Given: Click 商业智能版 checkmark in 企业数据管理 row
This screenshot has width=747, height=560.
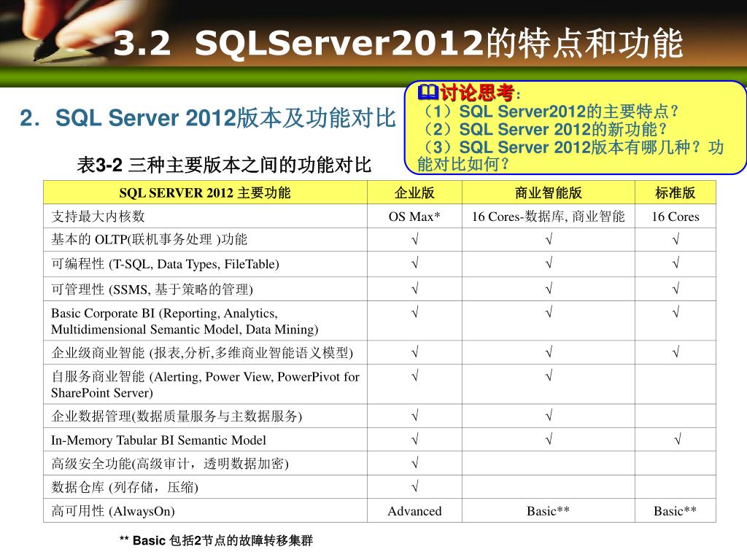Looking at the screenshot, I should tap(549, 415).
